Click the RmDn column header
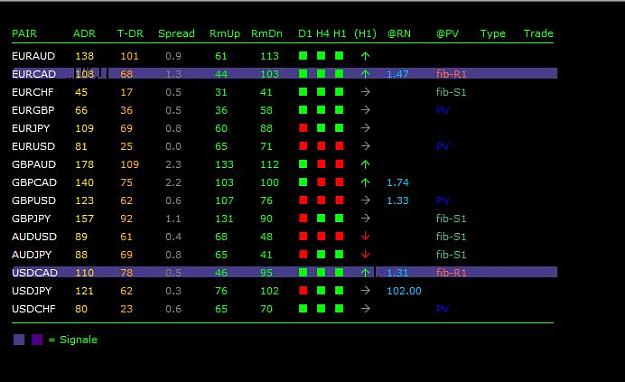Image resolution: width=625 pixels, height=382 pixels. coord(267,33)
